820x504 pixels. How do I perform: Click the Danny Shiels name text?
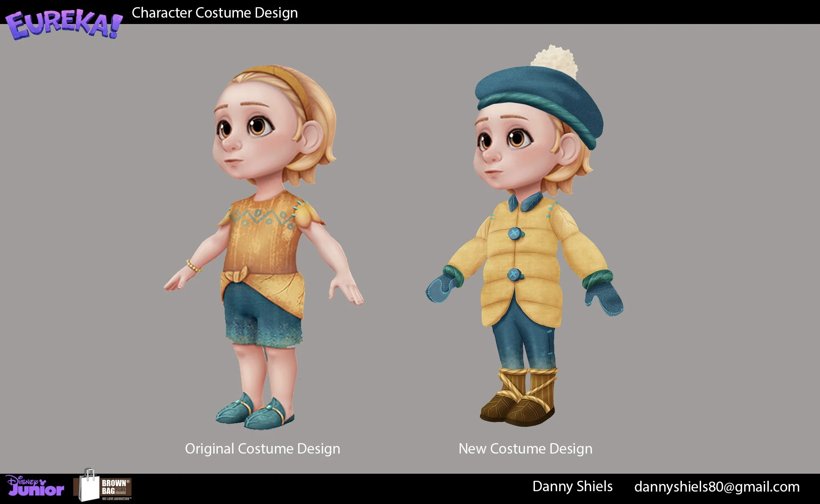click(x=572, y=486)
